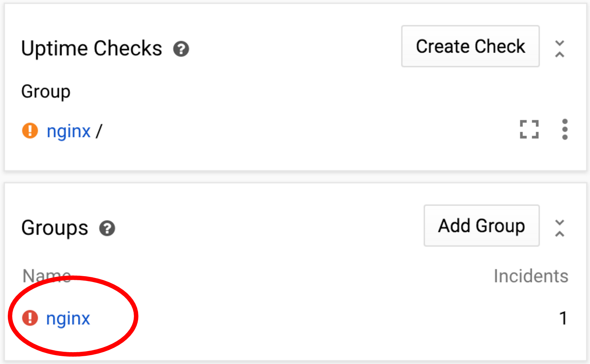
Task: Open the three-dot menu for nginx check
Action: [x=564, y=129]
